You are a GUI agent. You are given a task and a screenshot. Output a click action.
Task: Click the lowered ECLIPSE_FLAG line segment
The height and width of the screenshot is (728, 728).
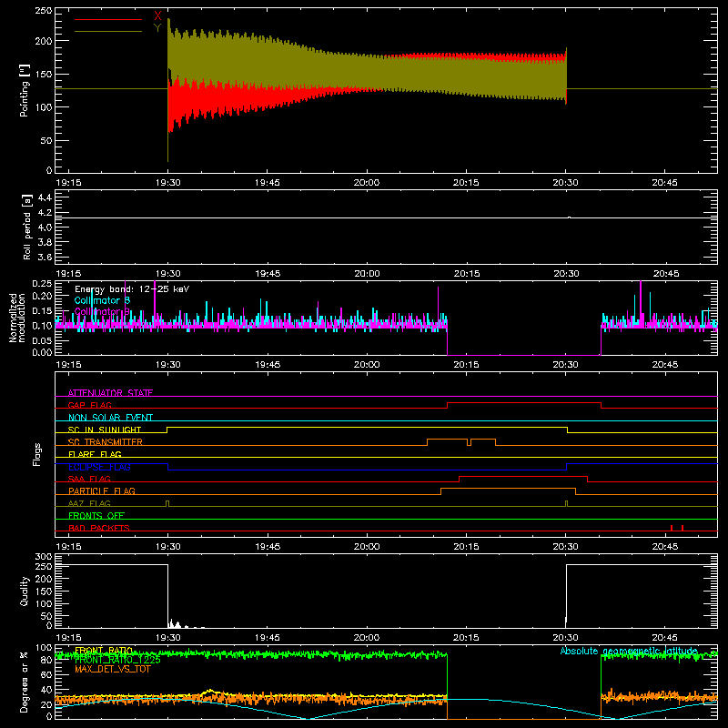point(367,470)
